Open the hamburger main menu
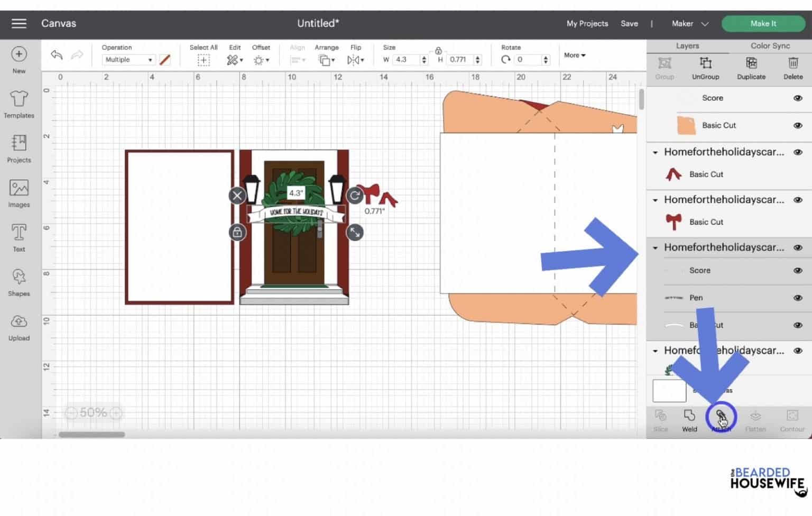 click(x=19, y=23)
